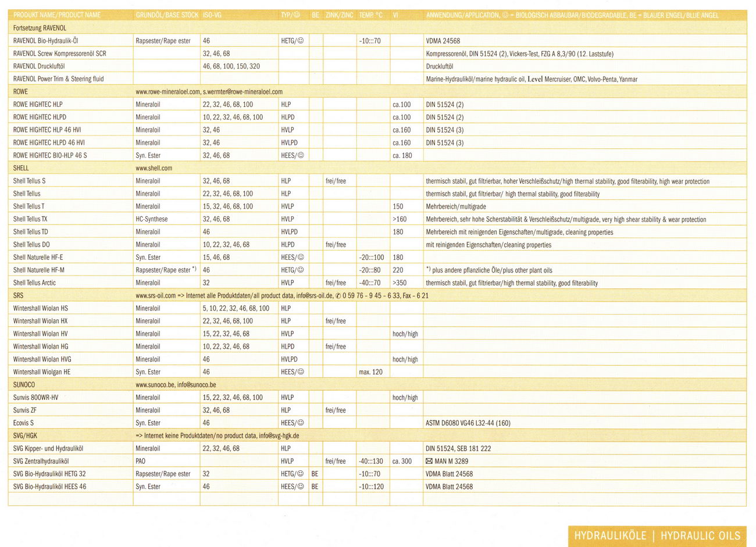Select the SVG Bio-Hydrauliköl HEES 46 product name
The width and height of the screenshot is (756, 547).
point(49,487)
